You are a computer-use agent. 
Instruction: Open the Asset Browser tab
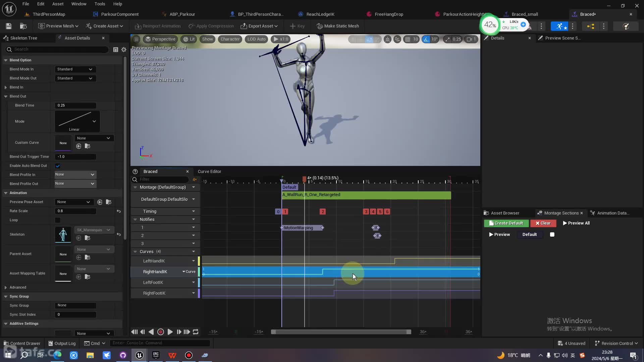[505, 213]
